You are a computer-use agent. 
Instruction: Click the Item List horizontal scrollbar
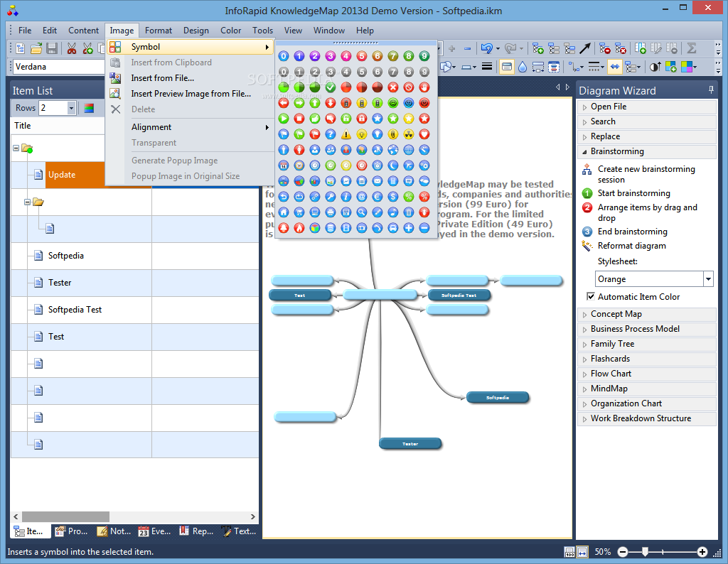[65, 516]
